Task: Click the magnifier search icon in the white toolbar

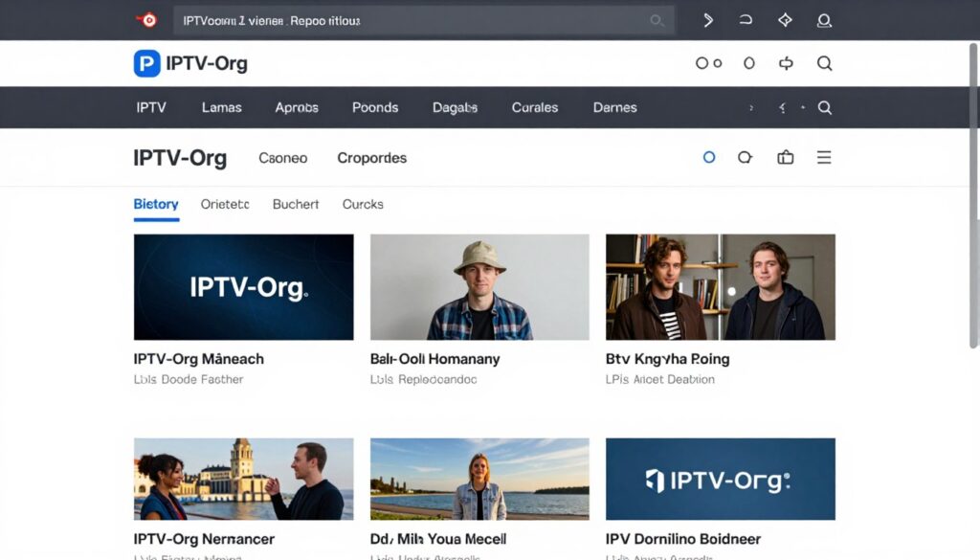Action: coord(824,63)
